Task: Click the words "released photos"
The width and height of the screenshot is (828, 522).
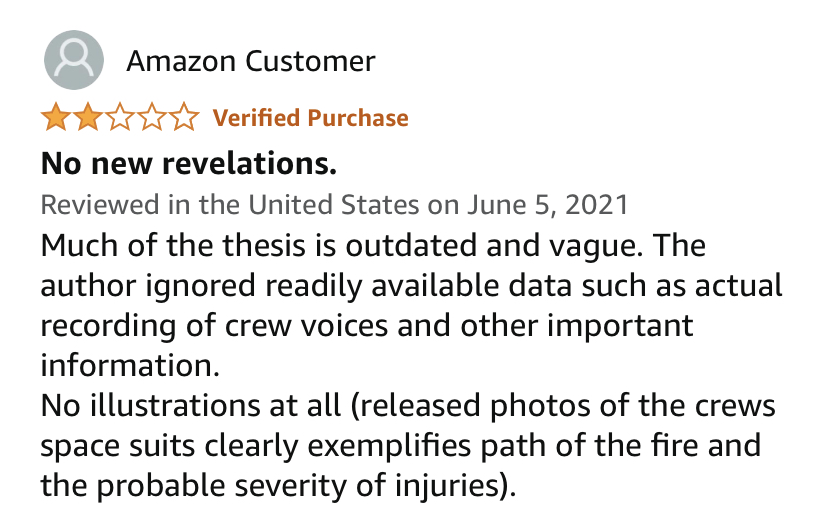Action: point(441,407)
